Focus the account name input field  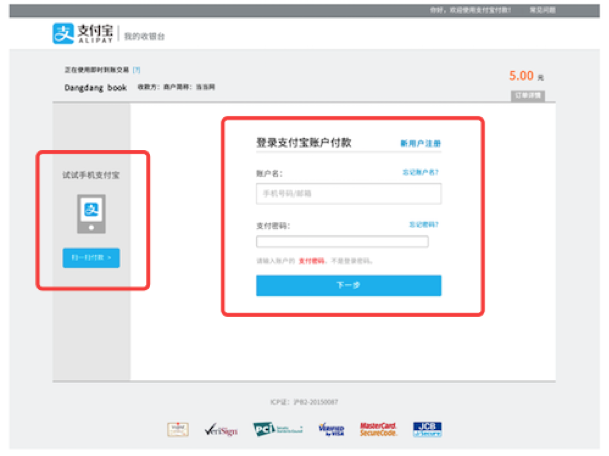tap(348, 193)
